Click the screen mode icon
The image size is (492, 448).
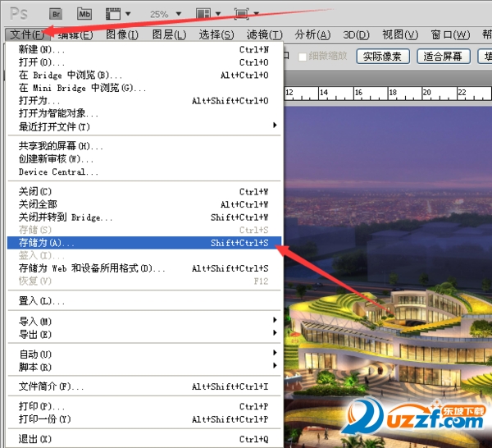242,14
